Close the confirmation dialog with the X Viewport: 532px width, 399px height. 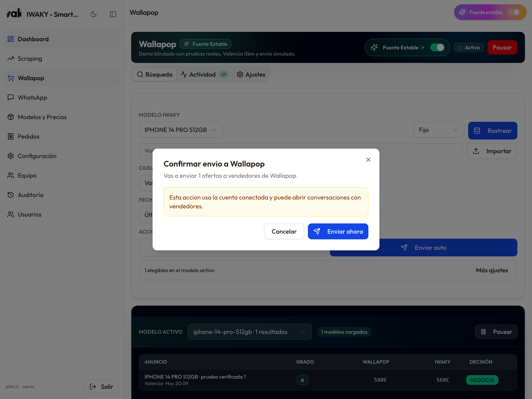pos(368,159)
